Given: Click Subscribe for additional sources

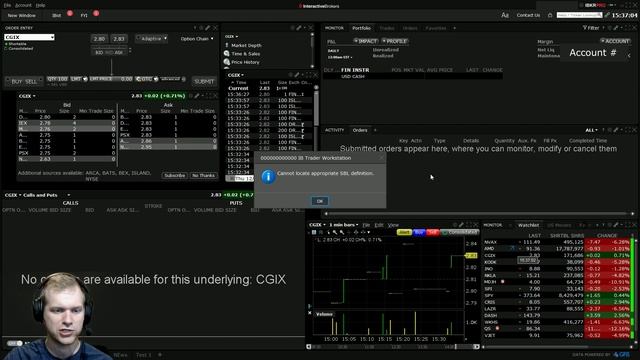Looking at the screenshot, I should pos(175,176).
